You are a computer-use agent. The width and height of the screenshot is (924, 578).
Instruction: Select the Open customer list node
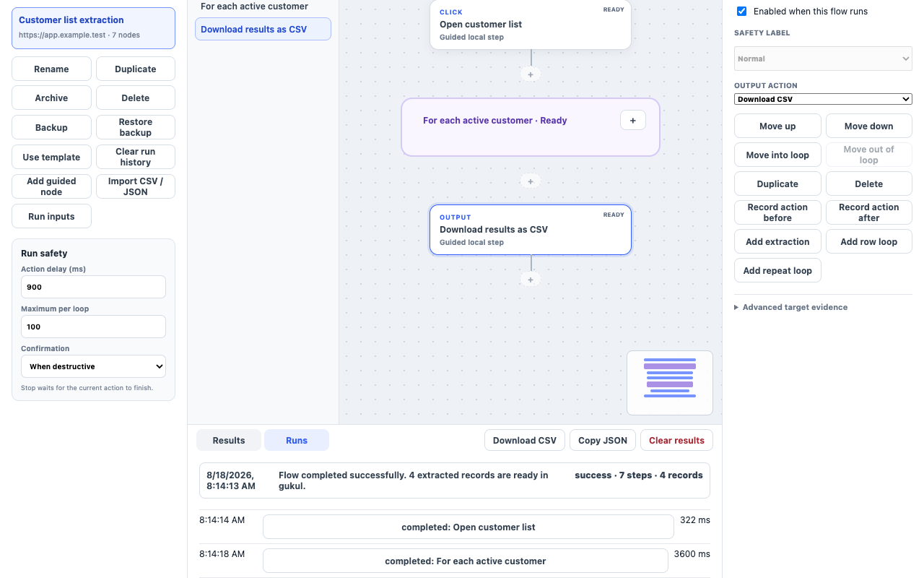(x=531, y=24)
